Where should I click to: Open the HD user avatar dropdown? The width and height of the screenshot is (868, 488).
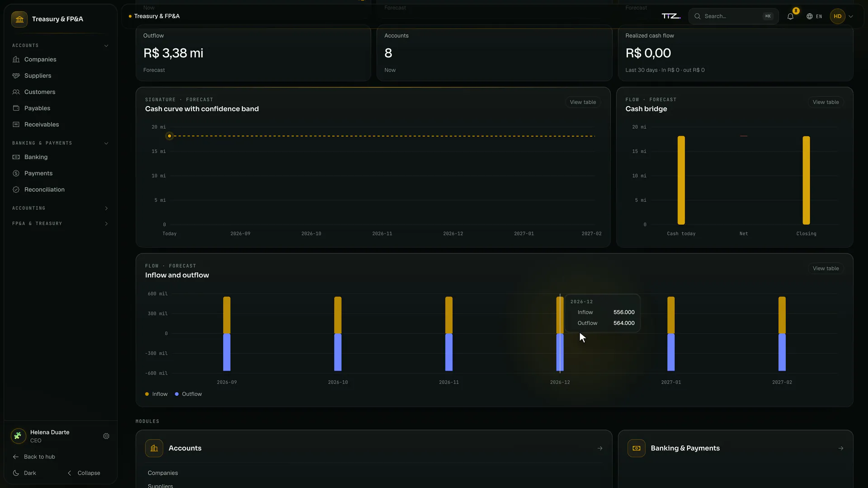pos(842,16)
